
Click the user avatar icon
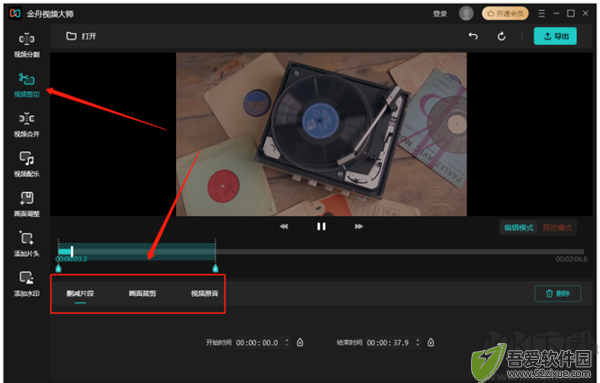tap(466, 13)
